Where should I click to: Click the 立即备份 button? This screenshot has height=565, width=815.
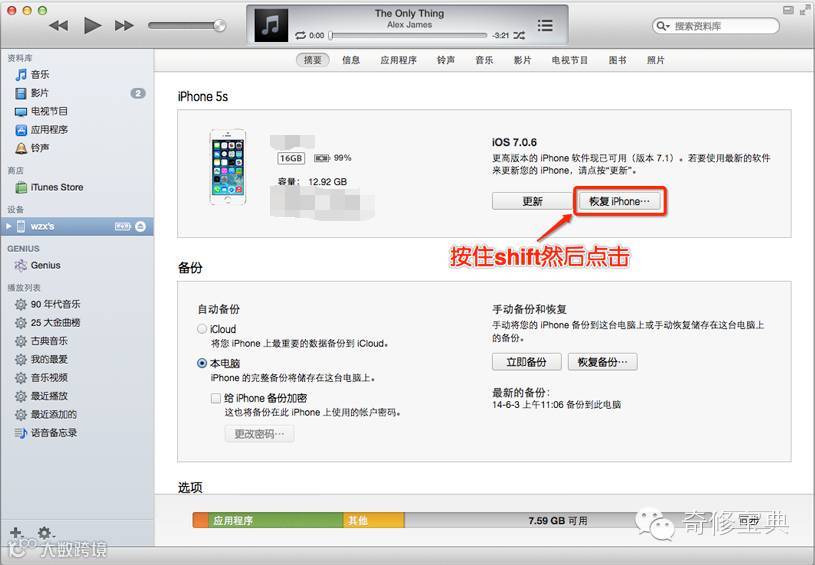pyautogui.click(x=527, y=362)
